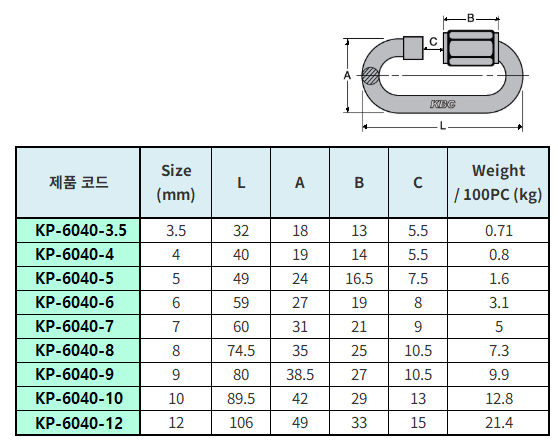Click the 제품 코드 column header
Image resolution: width=558 pixels, height=443 pixels.
point(78,183)
